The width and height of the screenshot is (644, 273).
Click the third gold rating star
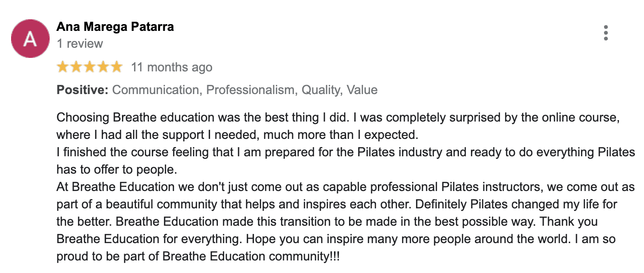pos(90,67)
